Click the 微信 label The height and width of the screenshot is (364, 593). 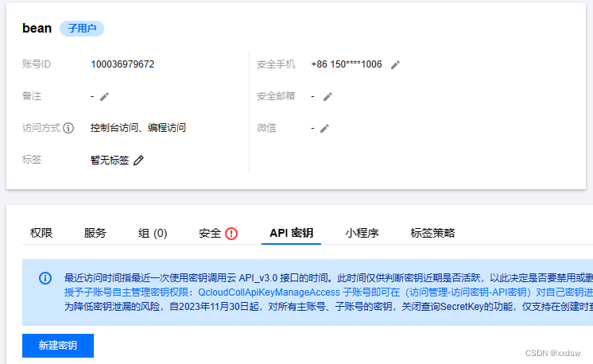coord(266,128)
